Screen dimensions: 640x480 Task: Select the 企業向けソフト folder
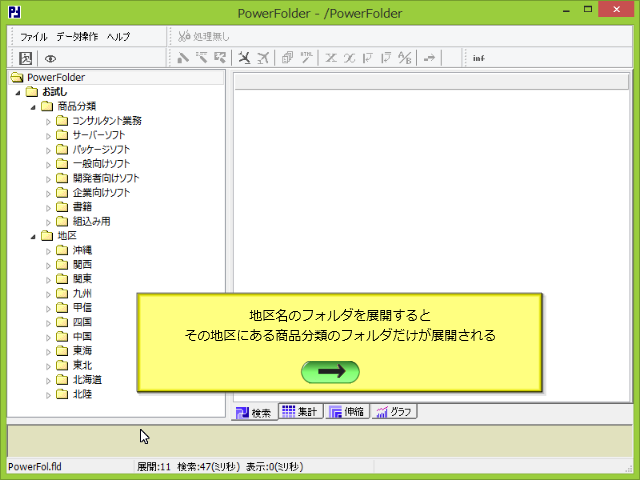coord(101,193)
